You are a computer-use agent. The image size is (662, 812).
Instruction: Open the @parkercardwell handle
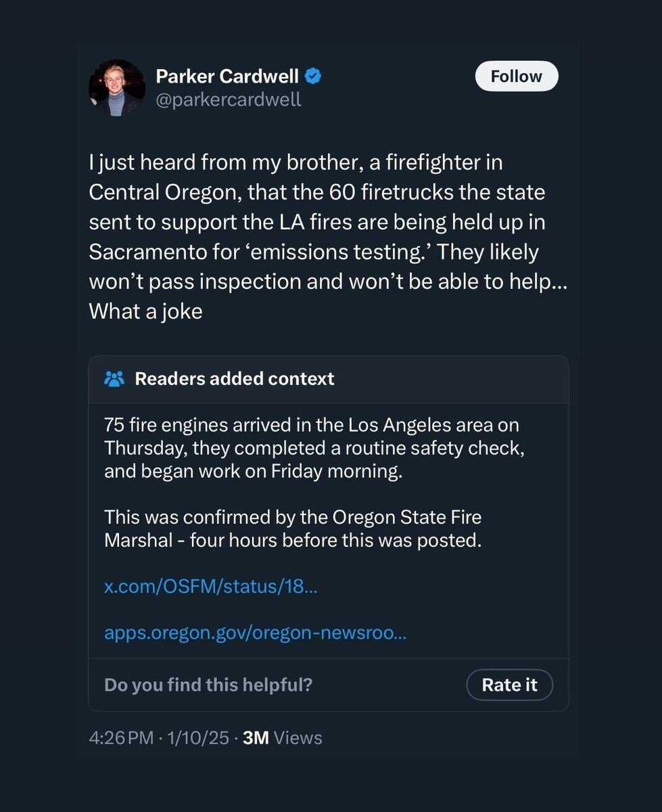[229, 100]
